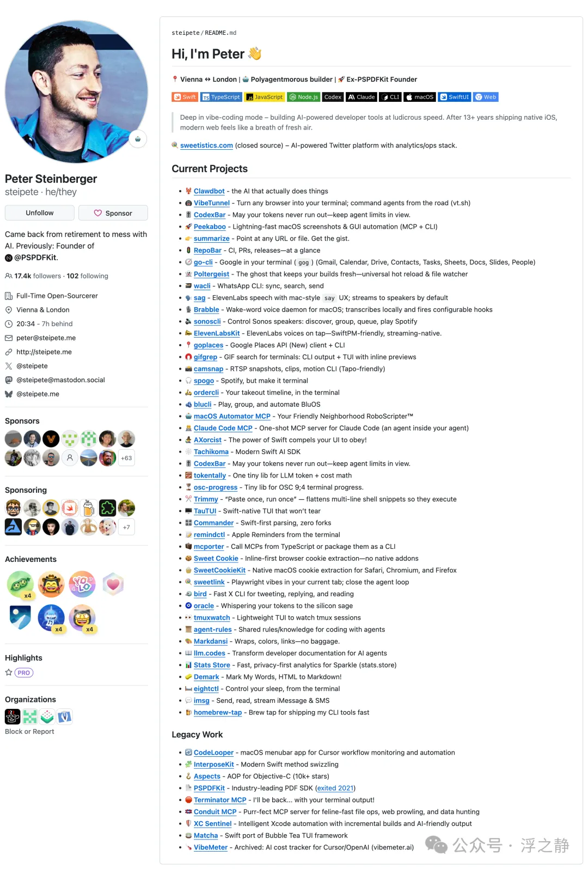Click the status emoji on the avatar
Image resolution: width=588 pixels, height=869 pixels.
click(138, 139)
